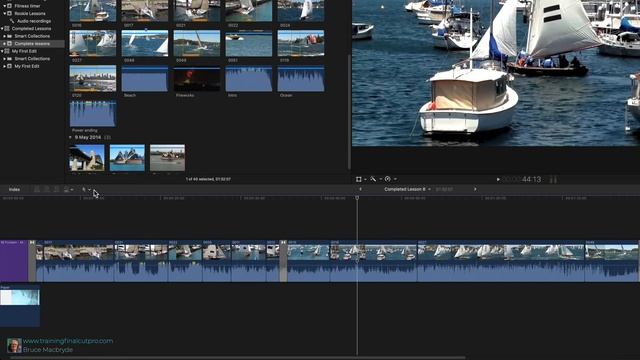
Task: Open the Transform tool menu in viewer
Action: pos(359,179)
